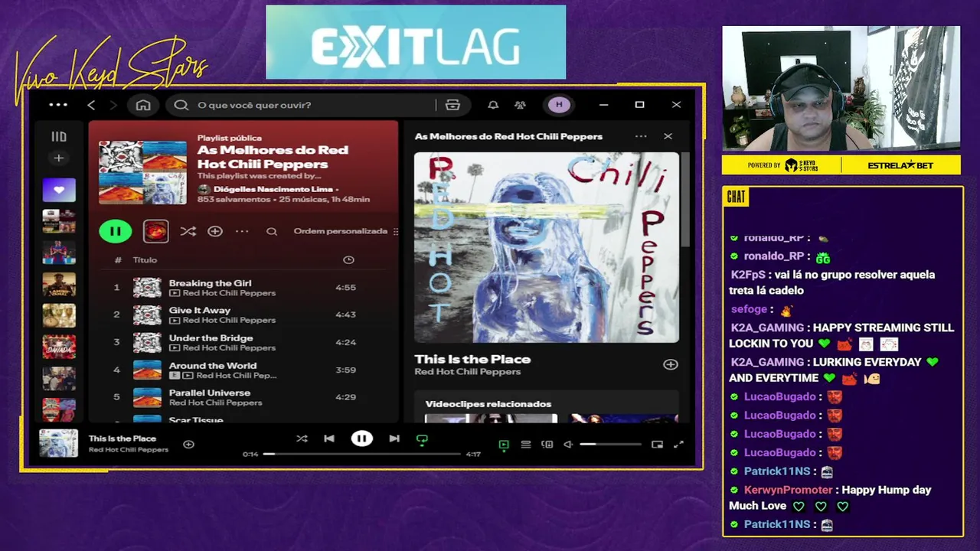Click the By the Way album artwork

click(x=547, y=247)
